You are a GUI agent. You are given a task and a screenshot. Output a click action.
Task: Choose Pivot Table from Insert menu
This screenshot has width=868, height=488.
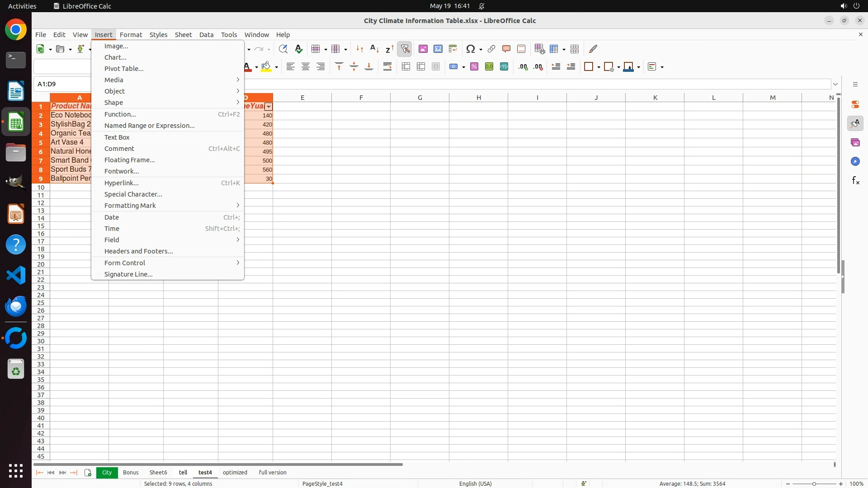(x=124, y=69)
